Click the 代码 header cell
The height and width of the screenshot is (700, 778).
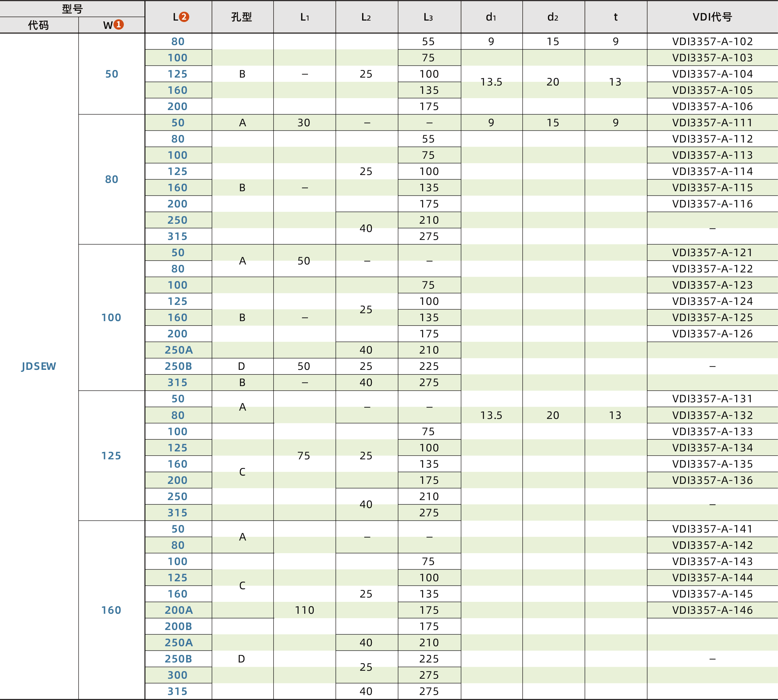[x=39, y=25]
